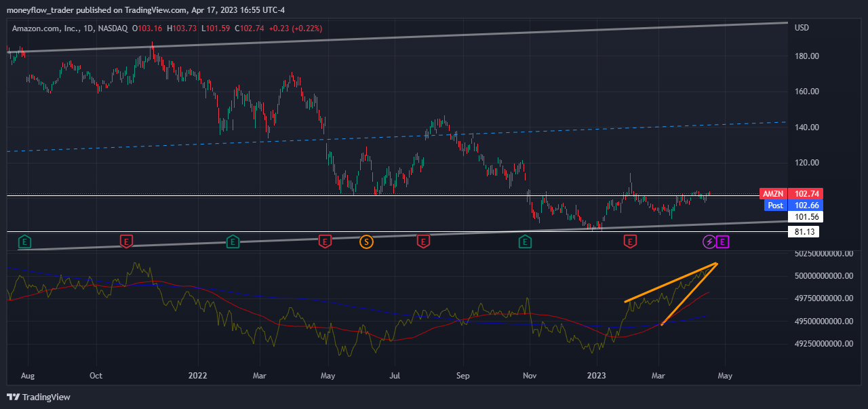Select the upper orange wedge line on indicator

670,283
